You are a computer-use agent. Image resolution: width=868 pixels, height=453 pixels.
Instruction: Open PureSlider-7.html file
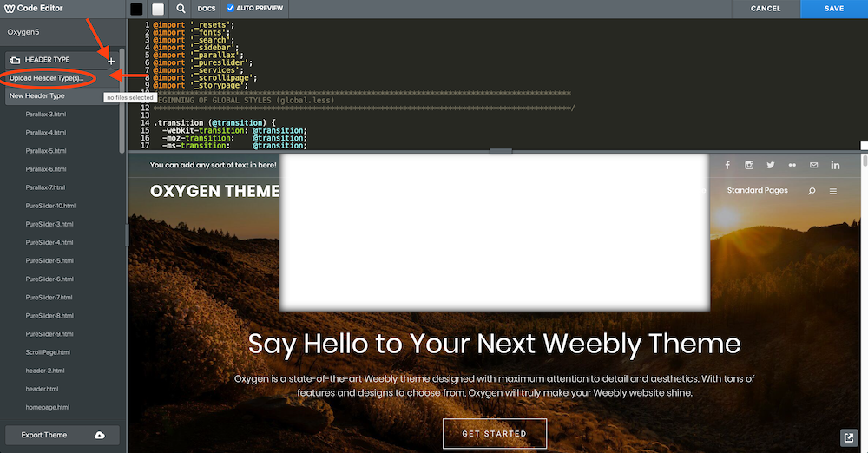49,297
